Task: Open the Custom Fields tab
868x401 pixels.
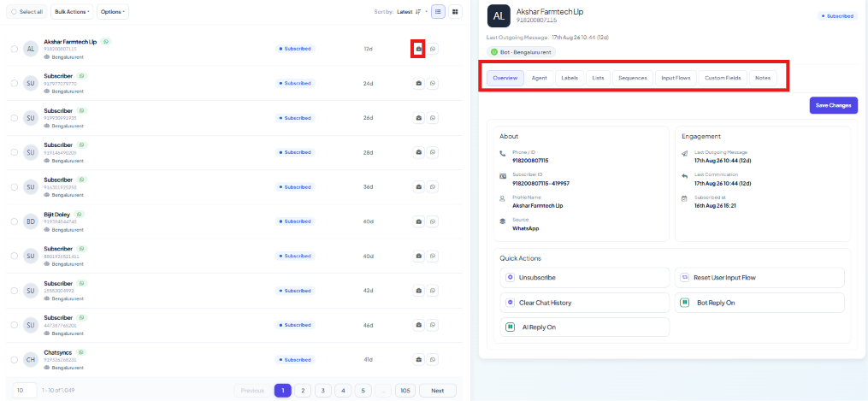Action: point(723,78)
